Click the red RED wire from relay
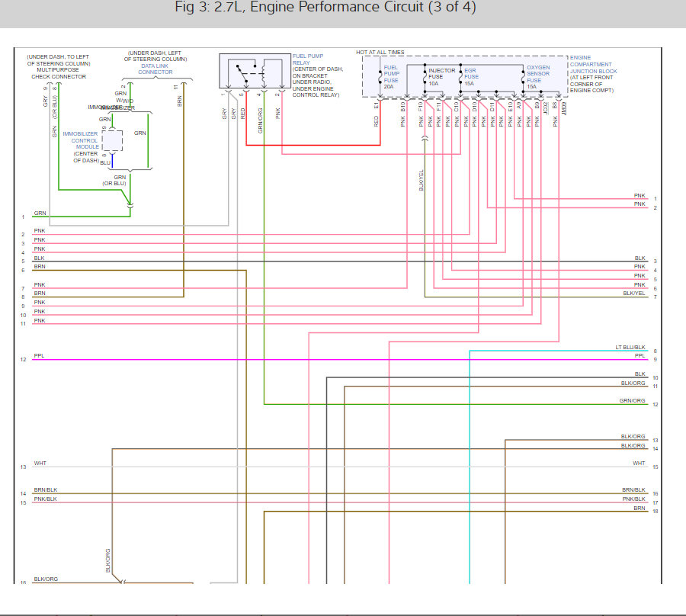Viewport: 686px width, 616px height. (x=313, y=145)
